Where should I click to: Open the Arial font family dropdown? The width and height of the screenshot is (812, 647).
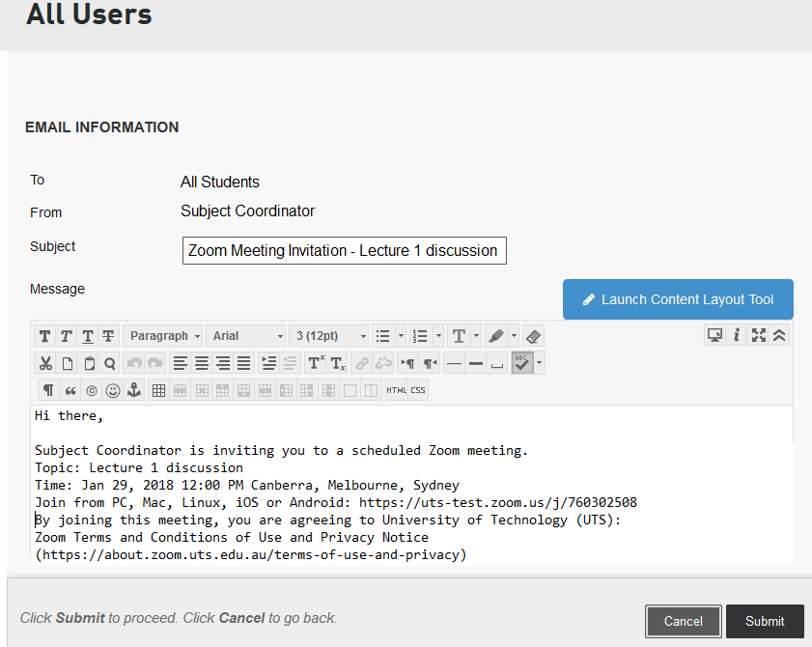pos(247,336)
